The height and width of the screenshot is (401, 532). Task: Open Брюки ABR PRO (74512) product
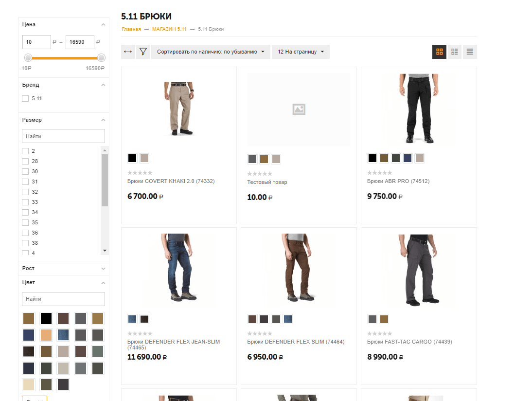pos(398,182)
